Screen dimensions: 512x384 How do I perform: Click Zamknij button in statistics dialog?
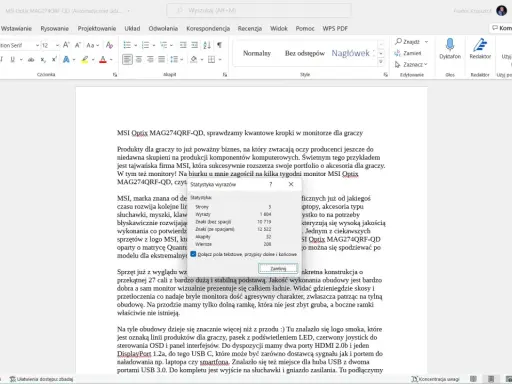tap(278, 269)
